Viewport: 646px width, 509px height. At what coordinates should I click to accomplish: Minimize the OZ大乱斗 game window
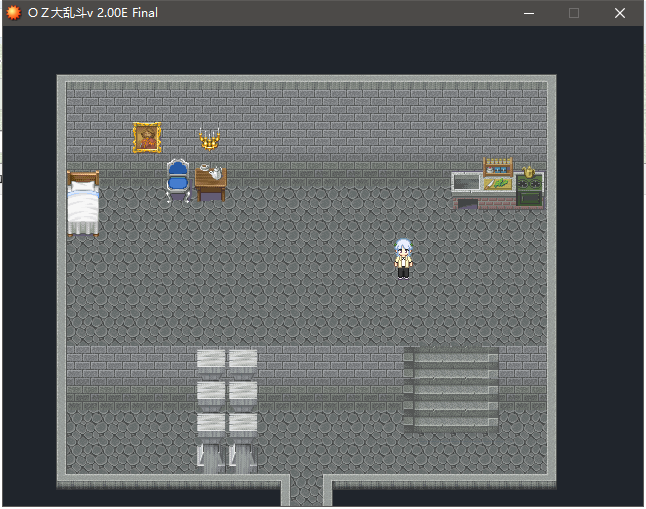pos(529,13)
